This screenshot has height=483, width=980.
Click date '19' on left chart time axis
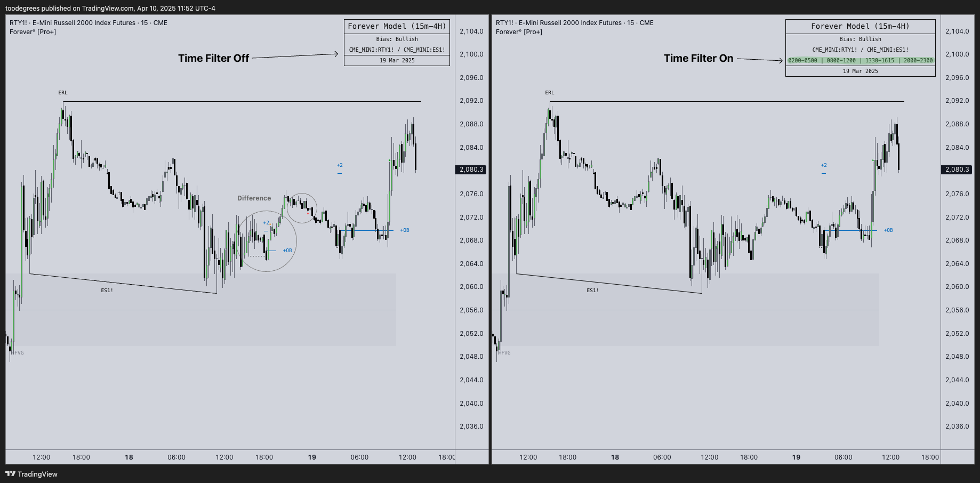[x=312, y=457]
